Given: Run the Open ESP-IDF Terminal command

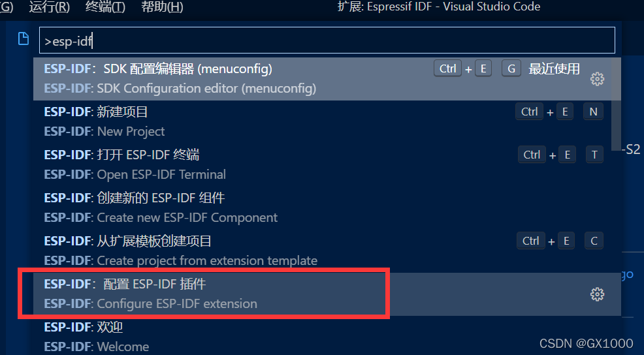Looking at the screenshot, I should click(327, 165).
